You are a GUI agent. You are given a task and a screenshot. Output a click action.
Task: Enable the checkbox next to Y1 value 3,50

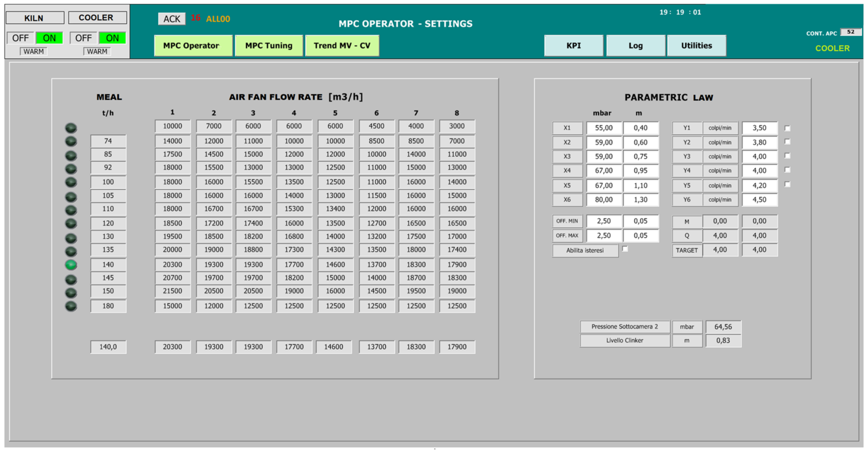pyautogui.click(x=787, y=128)
